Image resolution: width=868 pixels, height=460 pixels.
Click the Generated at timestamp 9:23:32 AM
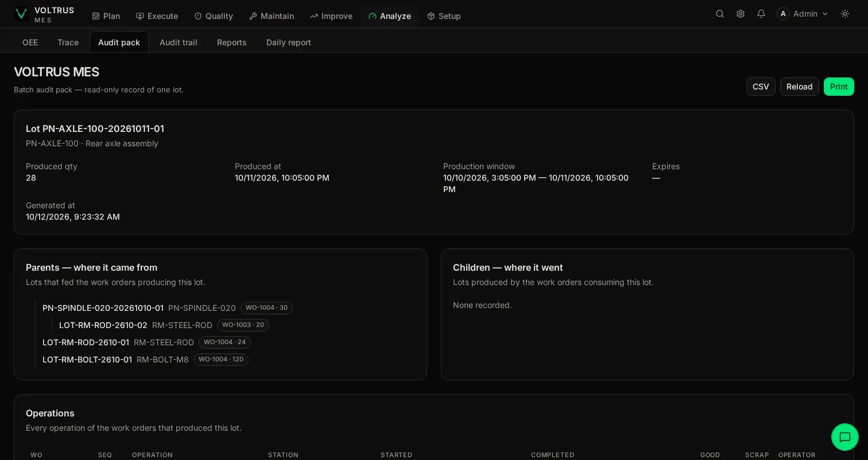pos(73,217)
